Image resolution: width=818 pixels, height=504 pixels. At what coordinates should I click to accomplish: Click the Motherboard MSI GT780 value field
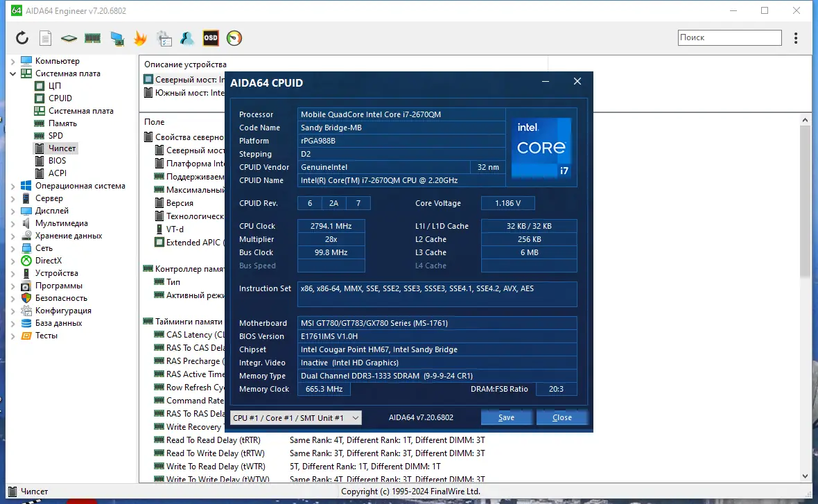437,323
